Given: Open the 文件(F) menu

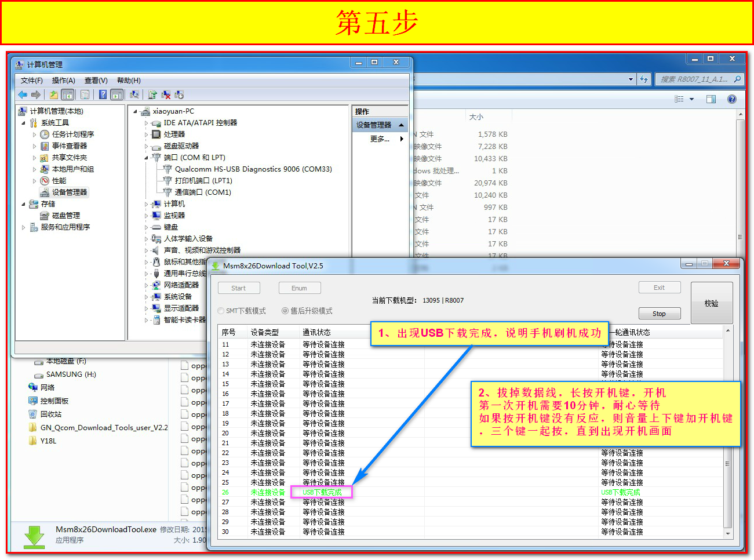Looking at the screenshot, I should (32, 81).
